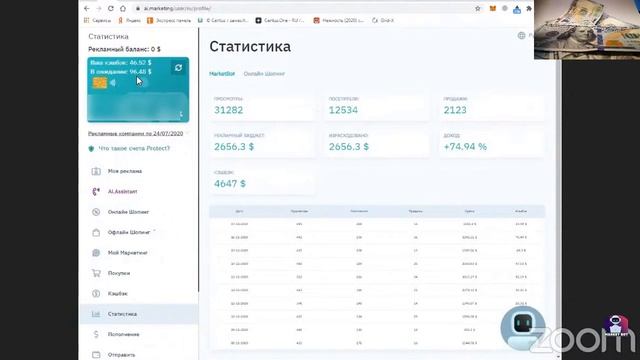This screenshot has width=640, height=360.
Task: Open the MetaMask fox extension
Action: (493, 8)
